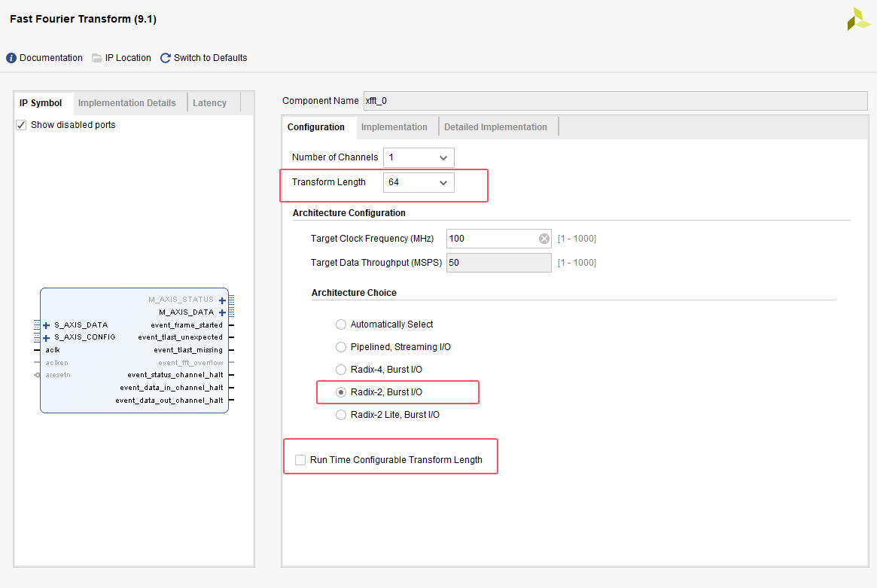Viewport: 877px width, 588px height.
Task: Click event_tlast_unexpected port label
Action: click(181, 338)
